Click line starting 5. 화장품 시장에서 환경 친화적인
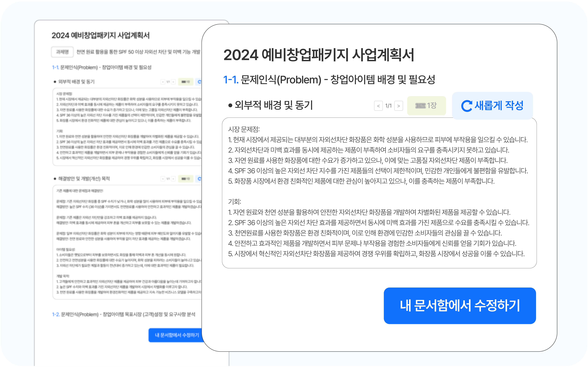588x367 pixels. pos(361,181)
